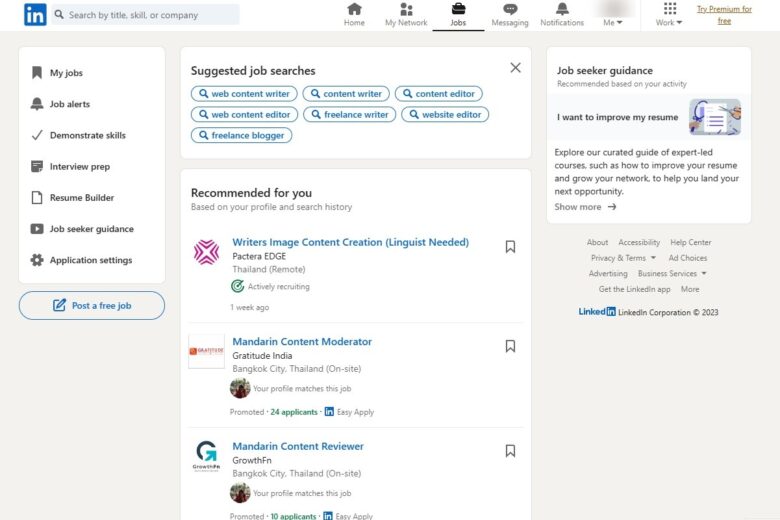The image size is (780, 520).
Task: Dismiss the Suggested job searches panel
Action: pyautogui.click(x=515, y=68)
